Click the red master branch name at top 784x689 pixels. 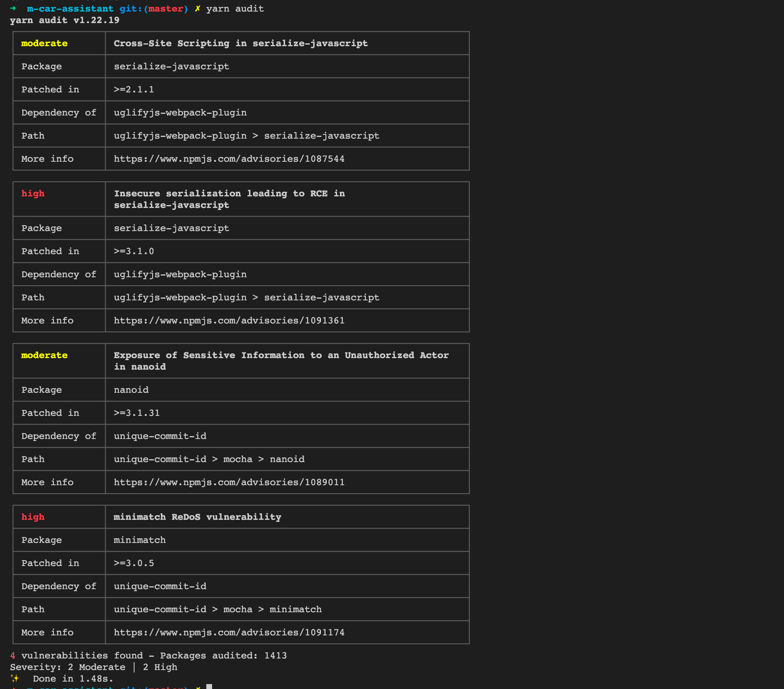[165, 9]
